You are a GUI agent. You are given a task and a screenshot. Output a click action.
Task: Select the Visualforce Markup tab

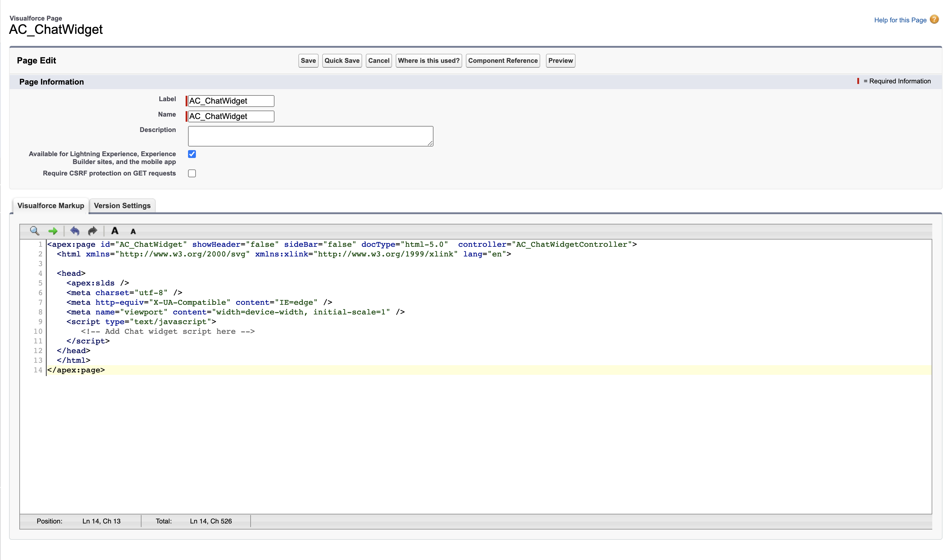click(x=50, y=206)
